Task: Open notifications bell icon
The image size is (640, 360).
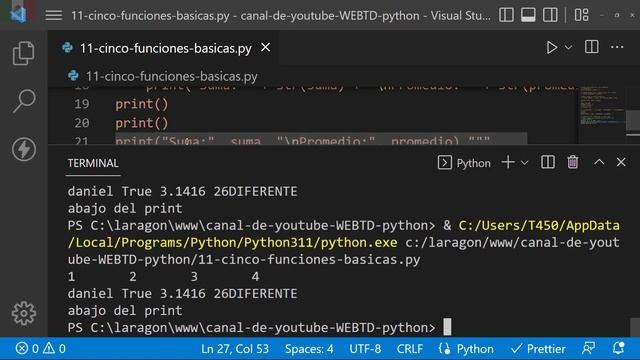Action: click(x=618, y=349)
